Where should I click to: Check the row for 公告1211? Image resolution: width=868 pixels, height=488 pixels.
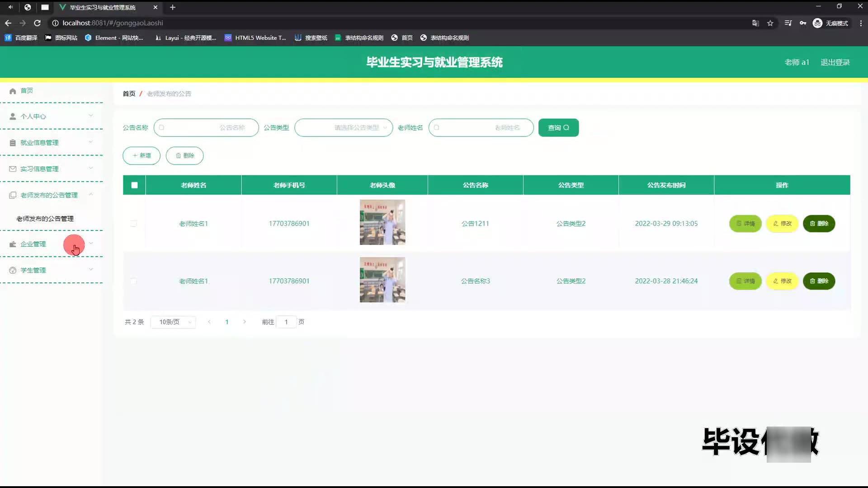133,224
